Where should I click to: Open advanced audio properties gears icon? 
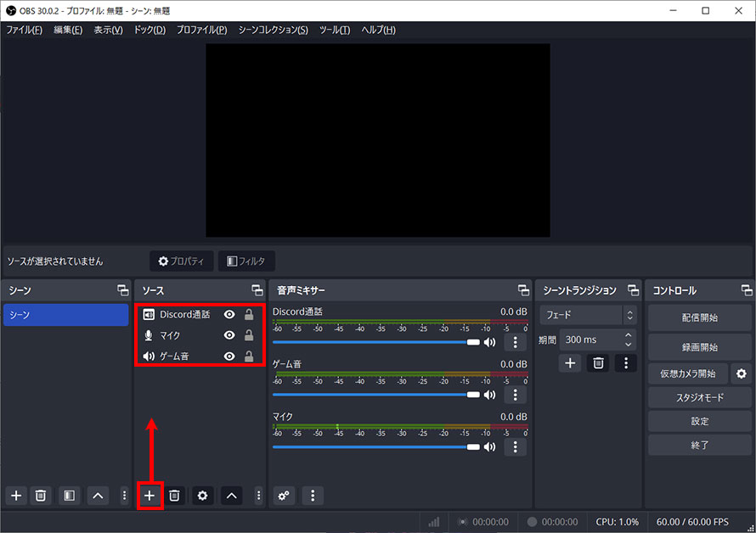(284, 496)
